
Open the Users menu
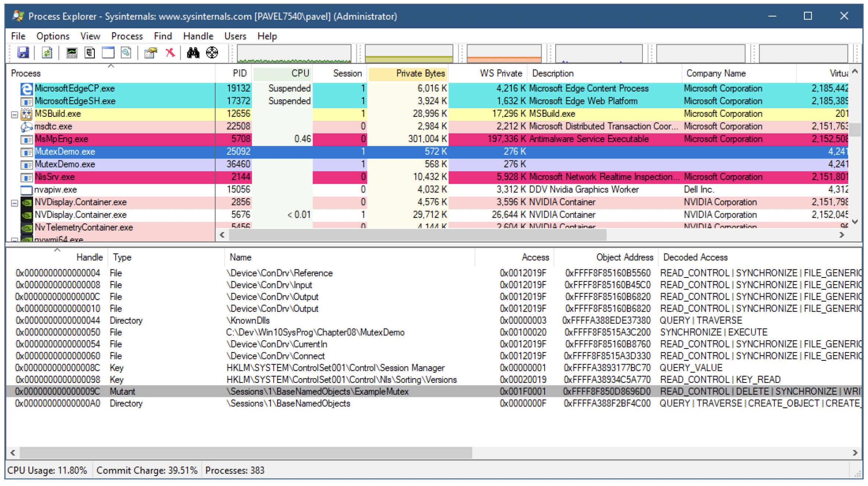tap(235, 36)
